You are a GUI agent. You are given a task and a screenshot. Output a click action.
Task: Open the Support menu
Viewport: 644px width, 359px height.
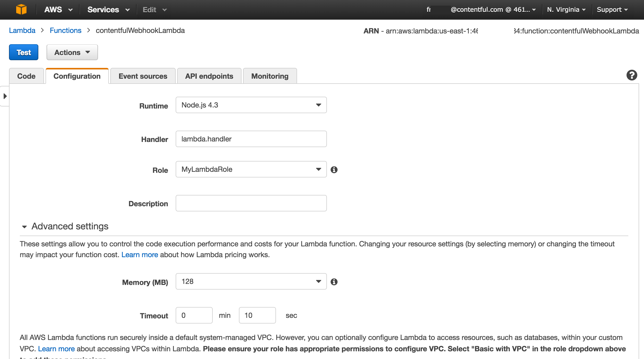click(612, 10)
